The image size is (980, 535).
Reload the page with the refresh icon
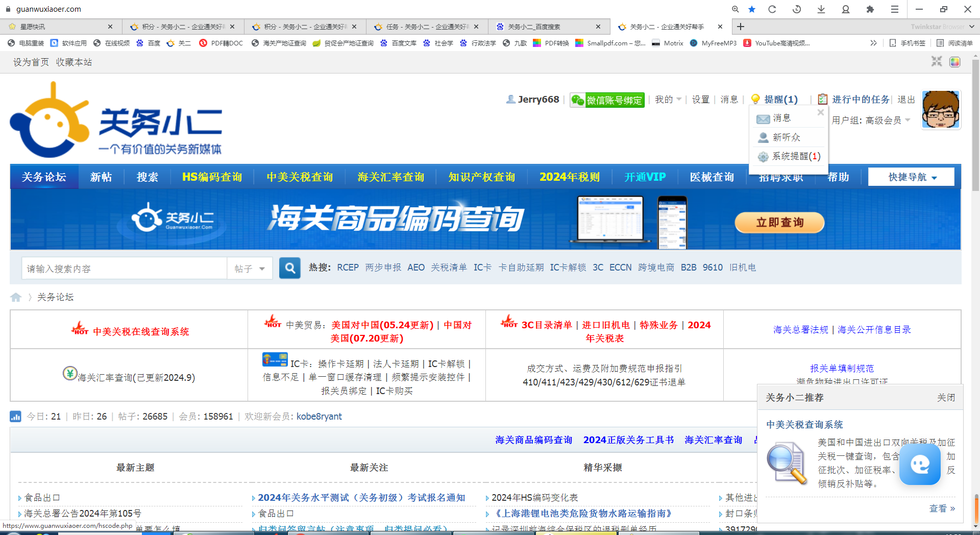coord(772,9)
